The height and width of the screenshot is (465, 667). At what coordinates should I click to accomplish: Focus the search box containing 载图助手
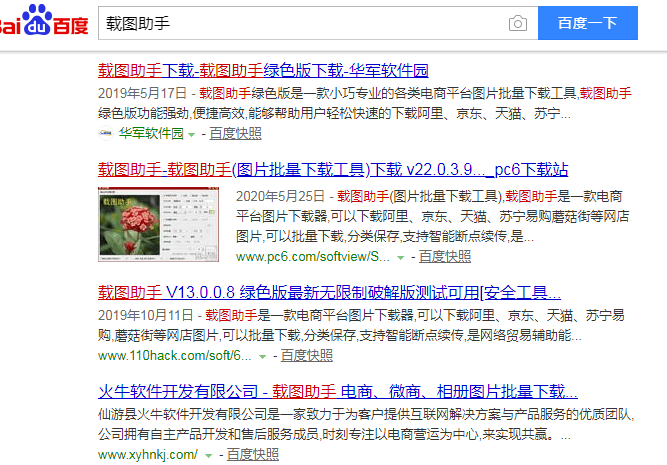(318, 23)
